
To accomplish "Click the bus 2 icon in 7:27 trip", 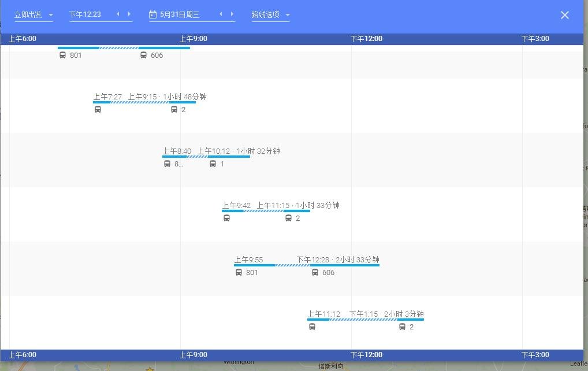I will [x=174, y=110].
